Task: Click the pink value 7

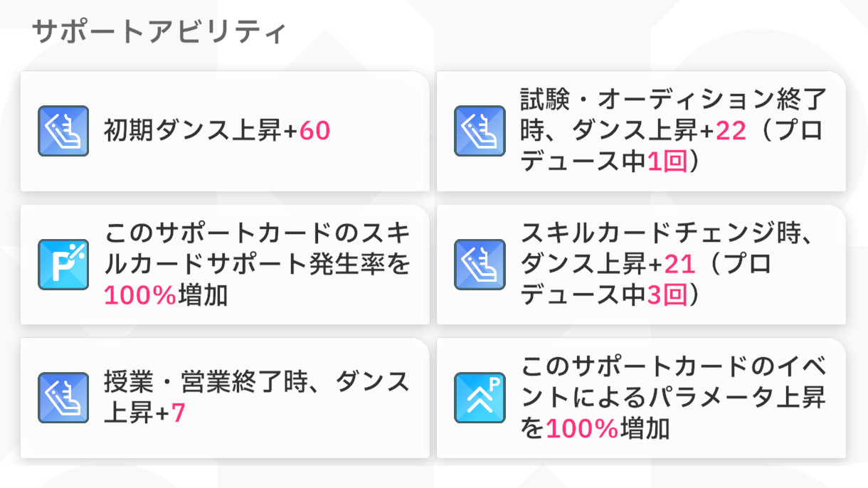Action: point(178,413)
